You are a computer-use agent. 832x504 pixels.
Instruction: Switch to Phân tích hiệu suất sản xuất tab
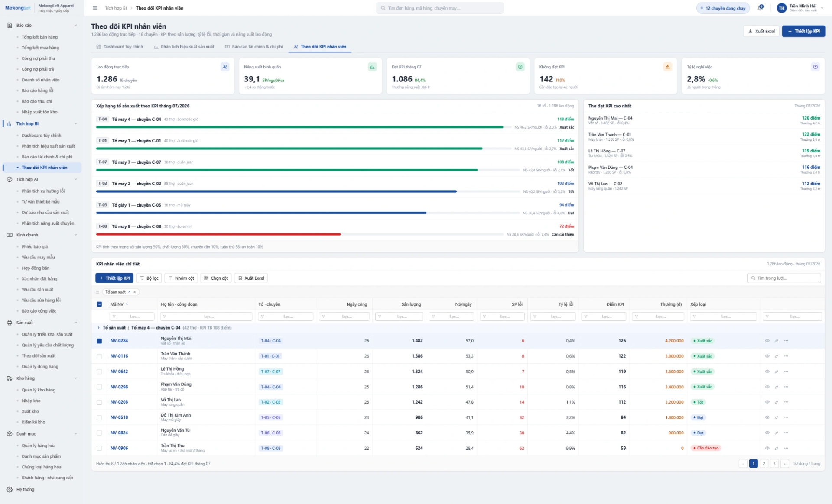pos(184,47)
